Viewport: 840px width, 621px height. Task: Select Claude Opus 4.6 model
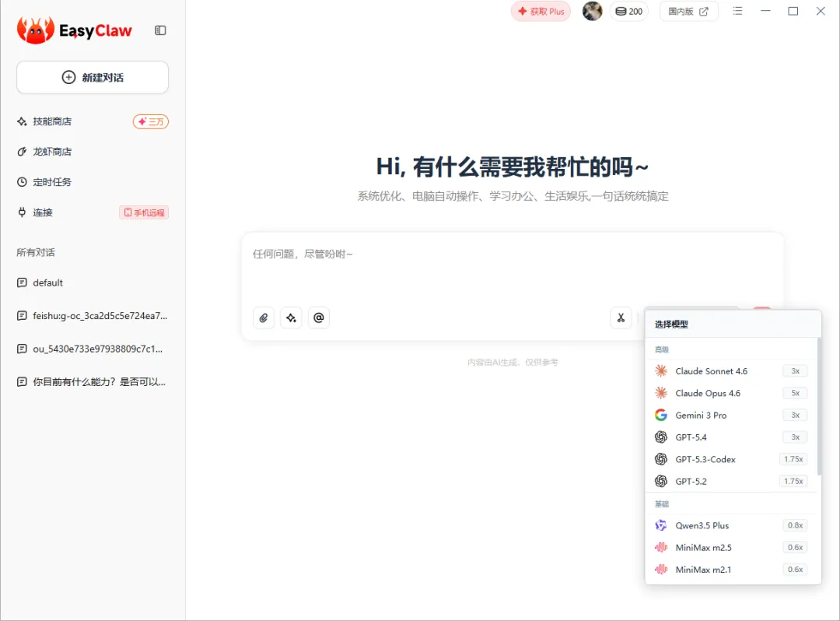730,393
